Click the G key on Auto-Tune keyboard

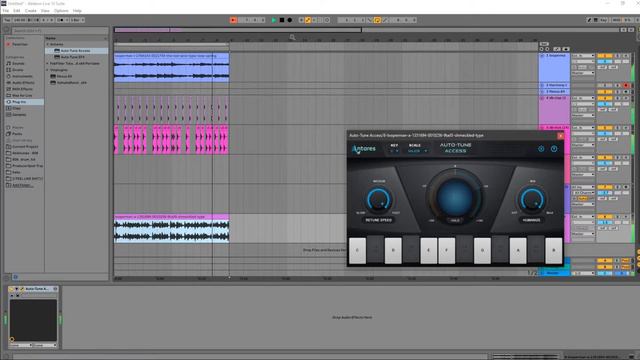pos(482,250)
